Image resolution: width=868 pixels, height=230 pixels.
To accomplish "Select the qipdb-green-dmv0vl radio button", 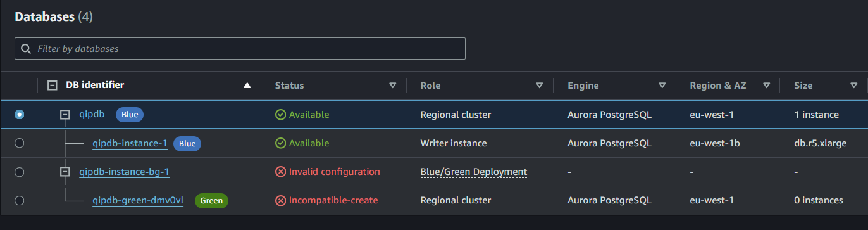I will (x=20, y=200).
